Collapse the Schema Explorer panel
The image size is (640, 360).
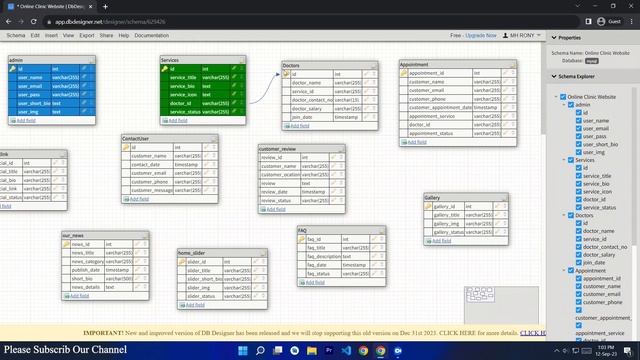pyautogui.click(x=554, y=76)
